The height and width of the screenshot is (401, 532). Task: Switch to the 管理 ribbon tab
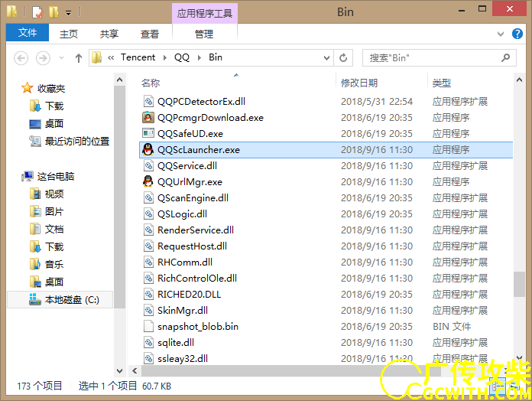click(x=204, y=34)
